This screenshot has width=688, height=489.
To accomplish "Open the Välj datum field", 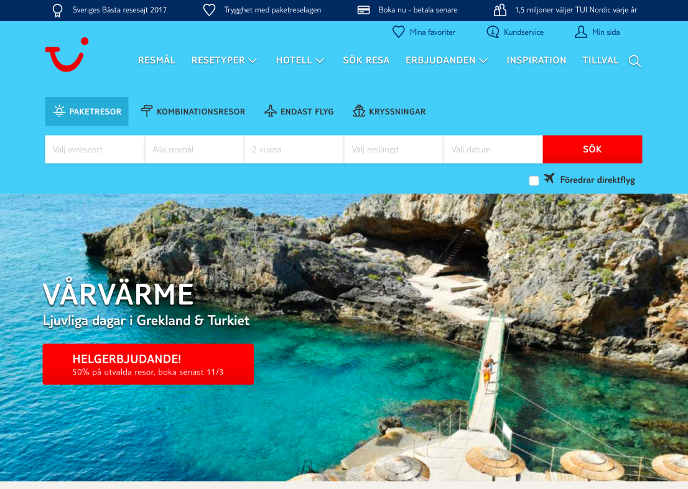I will (x=492, y=149).
